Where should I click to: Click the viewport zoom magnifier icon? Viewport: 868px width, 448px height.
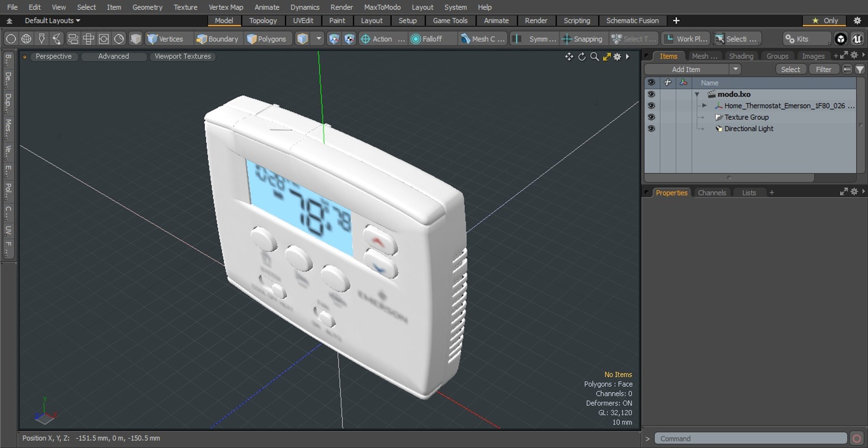[x=594, y=57]
